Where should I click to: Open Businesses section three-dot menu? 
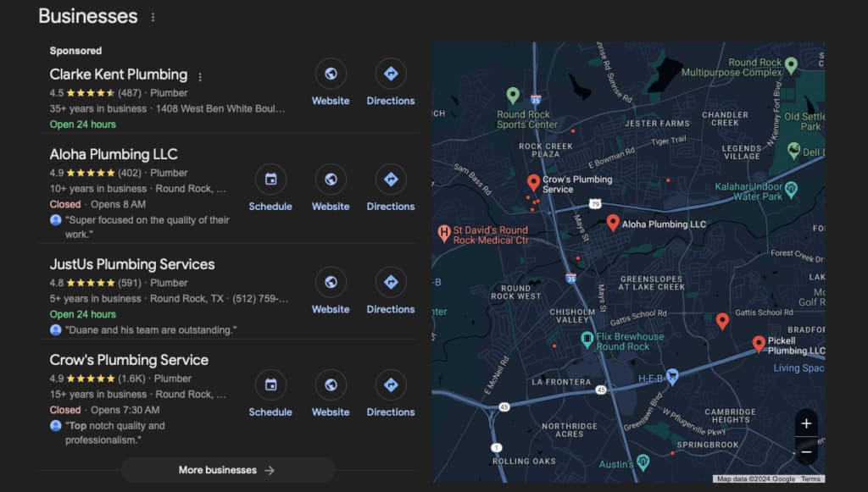pyautogui.click(x=153, y=17)
